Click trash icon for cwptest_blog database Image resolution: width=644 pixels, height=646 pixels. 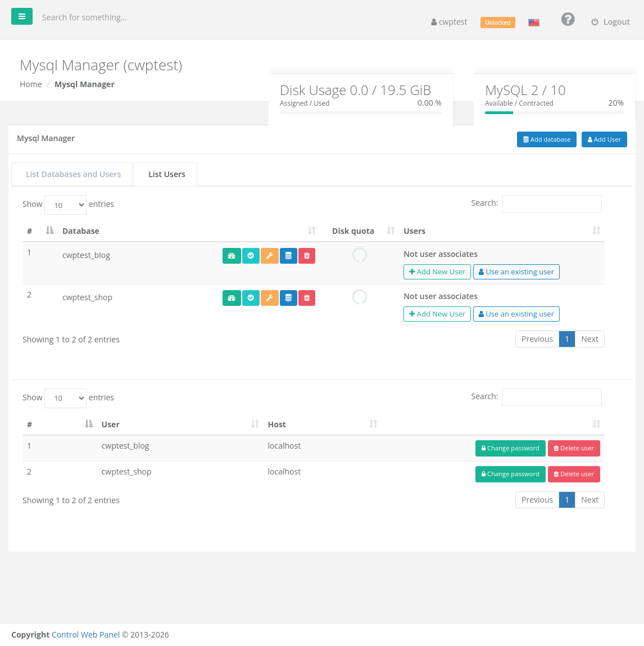[x=307, y=256]
